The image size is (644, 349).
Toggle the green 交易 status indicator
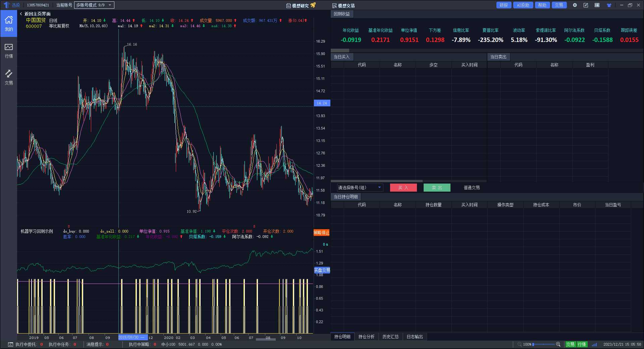click(x=570, y=344)
